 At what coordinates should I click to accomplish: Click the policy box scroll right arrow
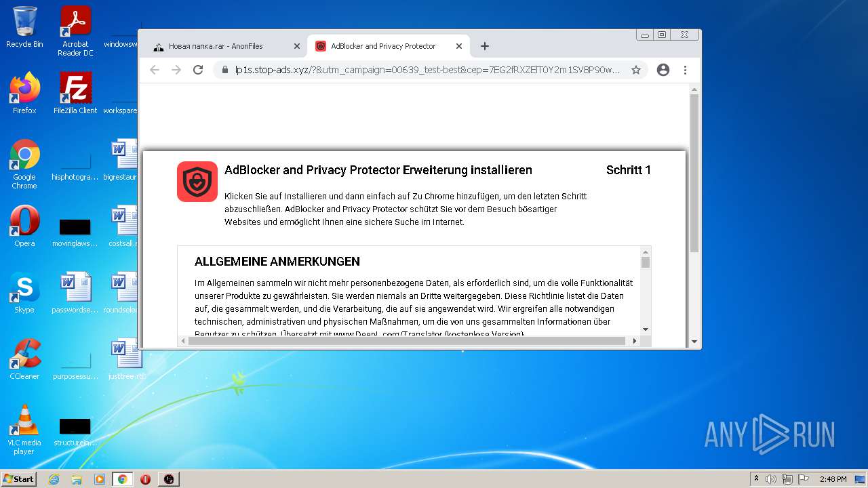pyautogui.click(x=635, y=341)
